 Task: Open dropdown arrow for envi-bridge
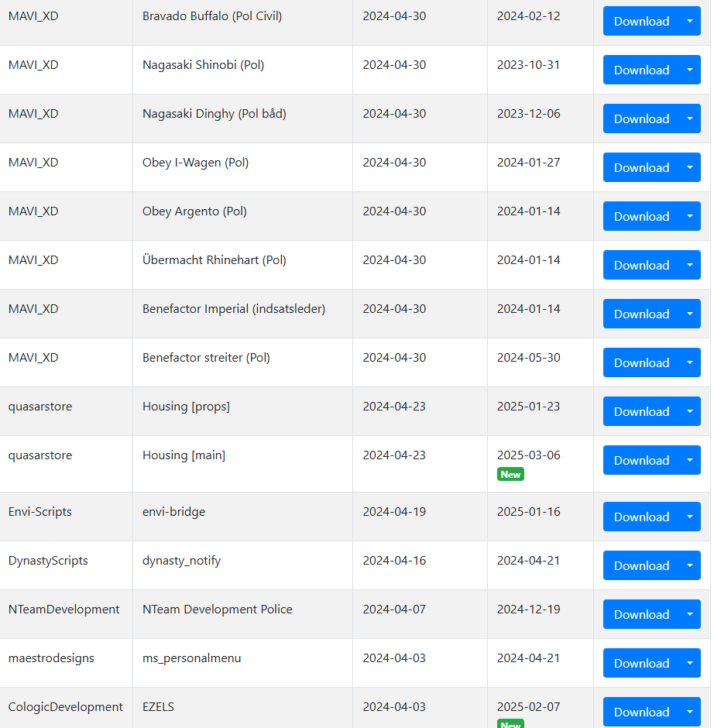click(x=690, y=517)
